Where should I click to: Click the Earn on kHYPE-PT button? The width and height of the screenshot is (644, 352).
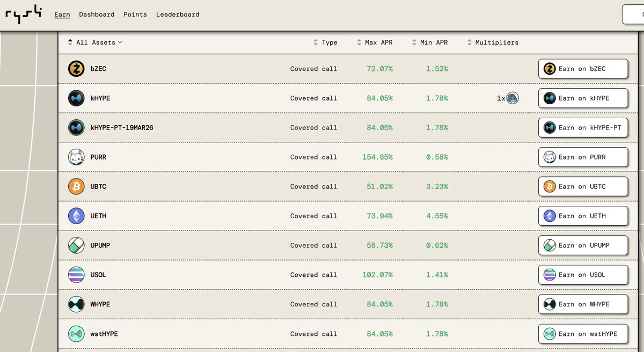pyautogui.click(x=583, y=128)
